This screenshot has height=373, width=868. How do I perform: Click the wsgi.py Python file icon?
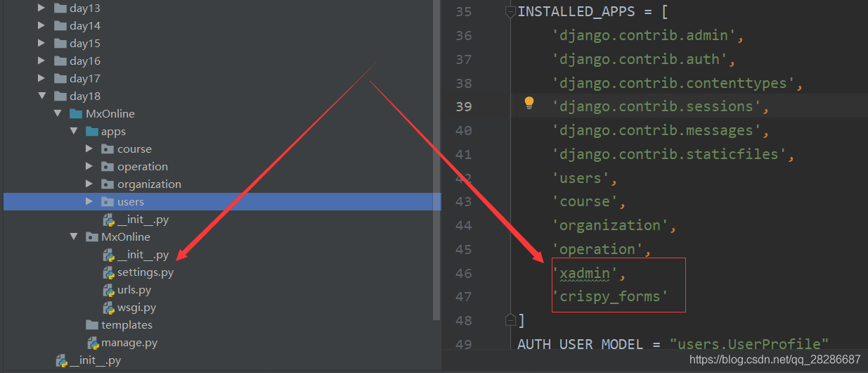(108, 308)
